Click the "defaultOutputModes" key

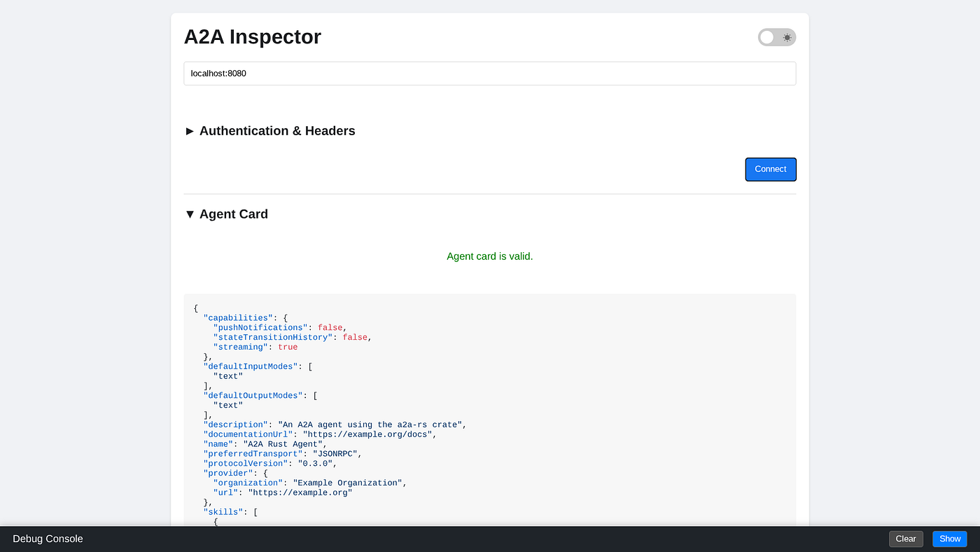click(x=253, y=396)
